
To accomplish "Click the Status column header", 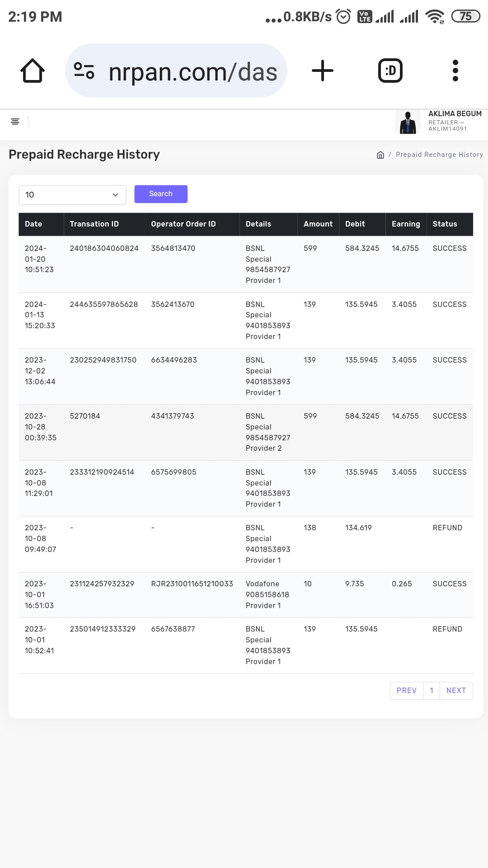I will 445,224.
